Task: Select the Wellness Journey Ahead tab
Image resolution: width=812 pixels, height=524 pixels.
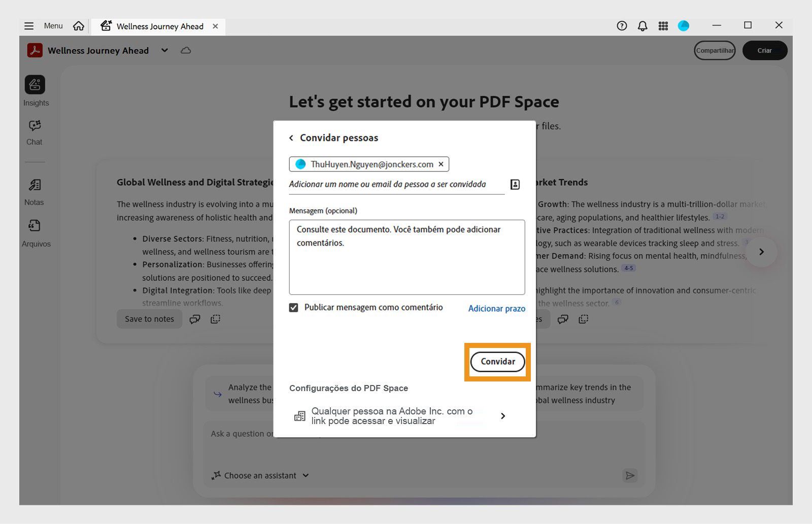Action: [159, 26]
